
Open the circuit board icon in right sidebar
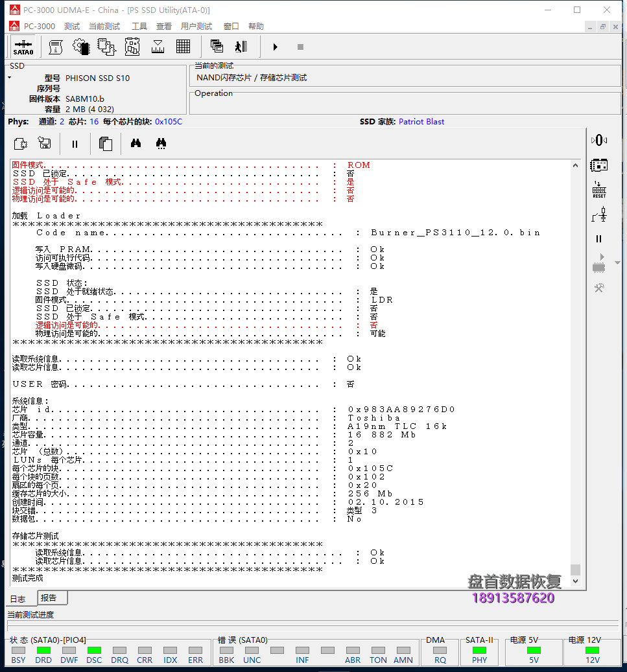(599, 165)
